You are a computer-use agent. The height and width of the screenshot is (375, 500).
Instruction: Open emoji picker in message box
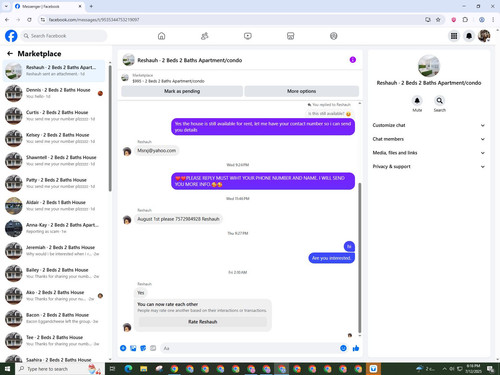(343, 348)
